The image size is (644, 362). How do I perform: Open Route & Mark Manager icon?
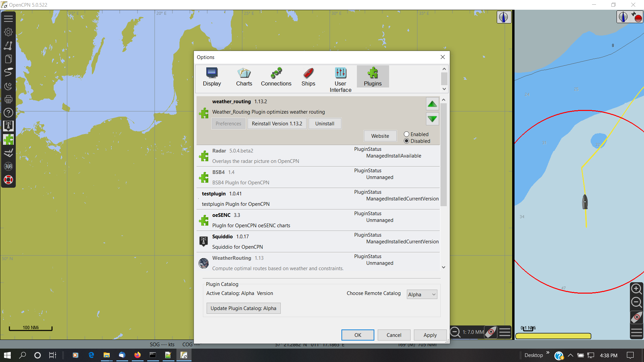click(8, 59)
